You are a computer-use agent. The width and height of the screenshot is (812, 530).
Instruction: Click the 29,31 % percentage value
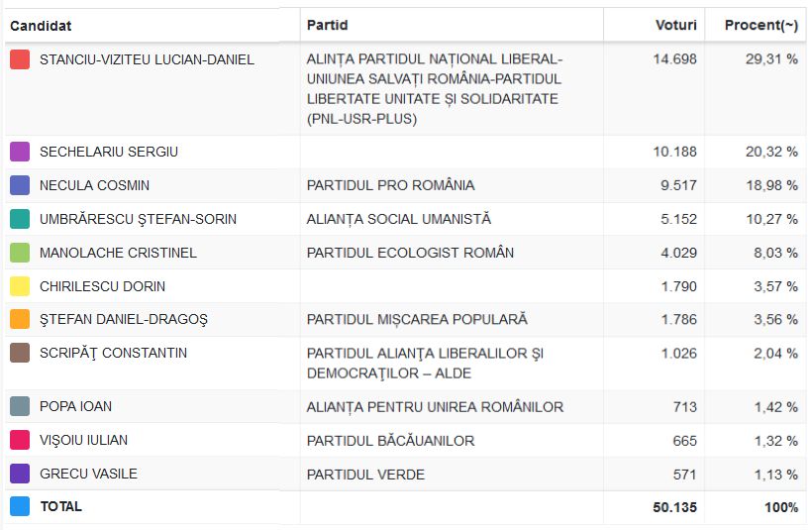point(771,59)
